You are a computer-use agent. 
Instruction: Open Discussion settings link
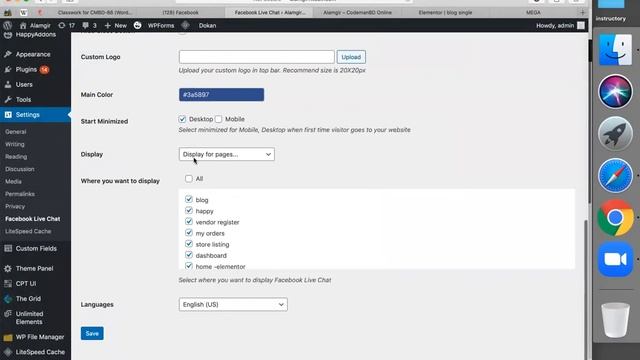(20, 169)
